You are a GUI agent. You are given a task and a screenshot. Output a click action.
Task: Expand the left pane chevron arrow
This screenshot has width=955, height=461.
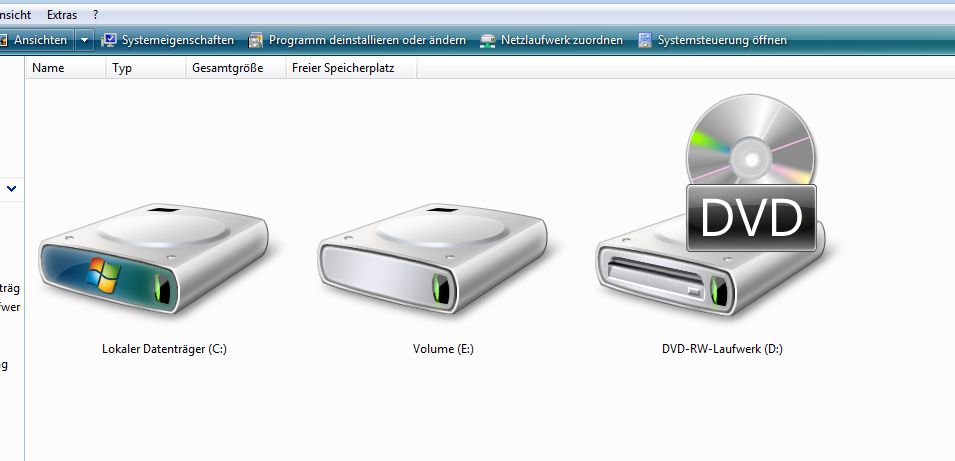coord(12,189)
